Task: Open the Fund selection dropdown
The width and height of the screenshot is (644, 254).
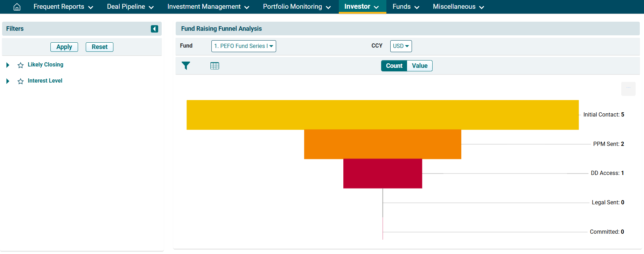Action: pyautogui.click(x=244, y=46)
